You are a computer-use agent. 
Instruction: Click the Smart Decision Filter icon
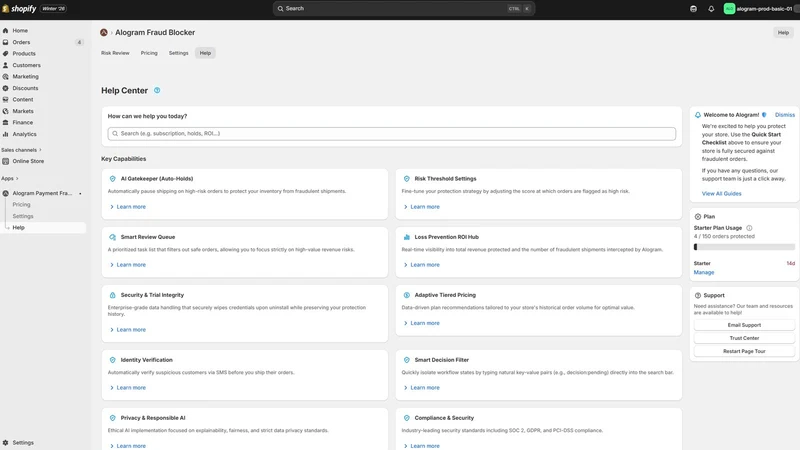click(407, 360)
